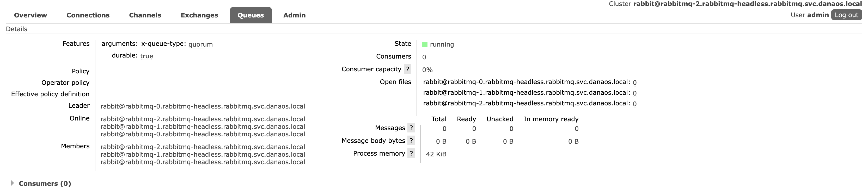
Task: Collapse the Details section header
Action: [16, 29]
